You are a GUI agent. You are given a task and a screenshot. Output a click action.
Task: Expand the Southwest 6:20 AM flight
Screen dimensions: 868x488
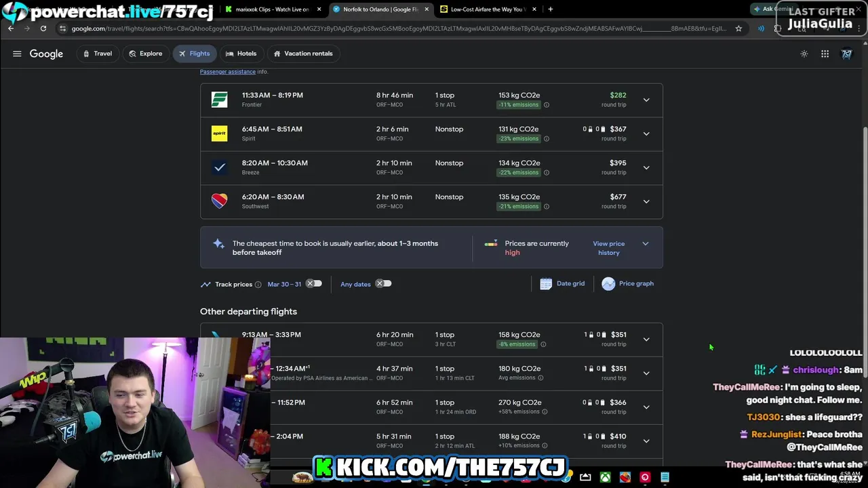[x=646, y=201]
